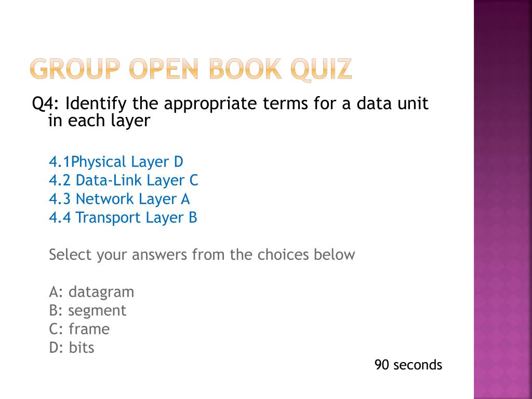The width and height of the screenshot is (532, 399).
Task: Select the 4.3 Network Layer A answer
Action: pyautogui.click(x=119, y=199)
